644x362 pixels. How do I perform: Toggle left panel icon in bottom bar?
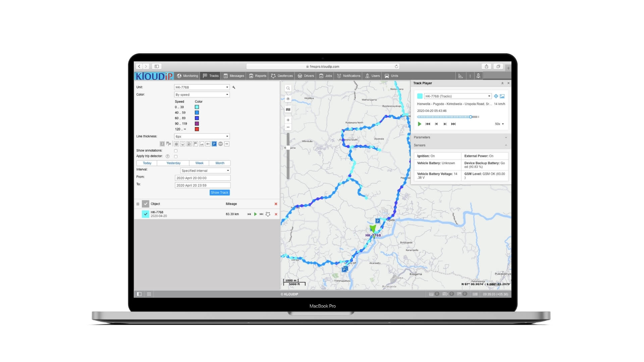[139, 294]
